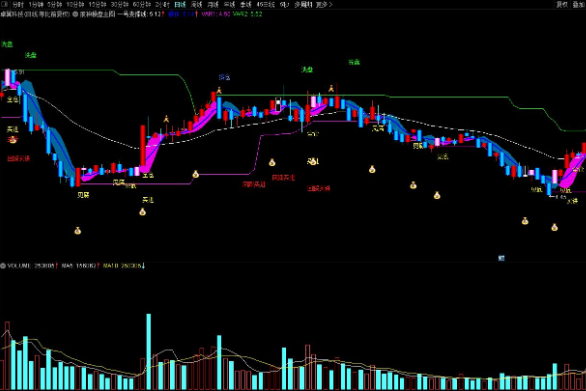
Task: Open main chart indicator settings circle icon
Action: 75,14
